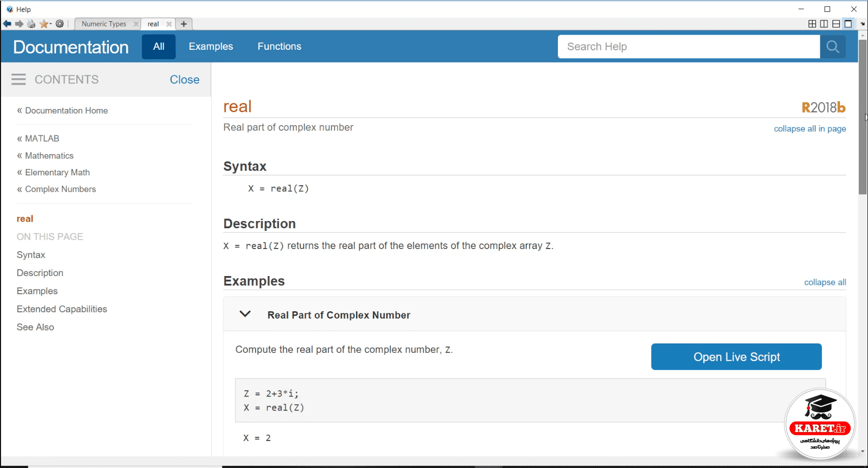Screen dimensions: 868x468
Task: Go forward with the gray forward arrow
Action: pyautogui.click(x=19, y=24)
